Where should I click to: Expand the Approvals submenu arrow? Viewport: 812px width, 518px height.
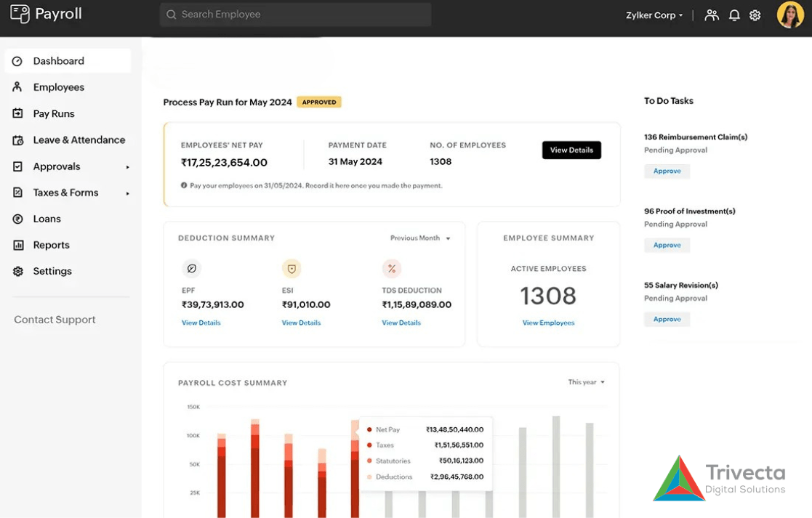[128, 167]
